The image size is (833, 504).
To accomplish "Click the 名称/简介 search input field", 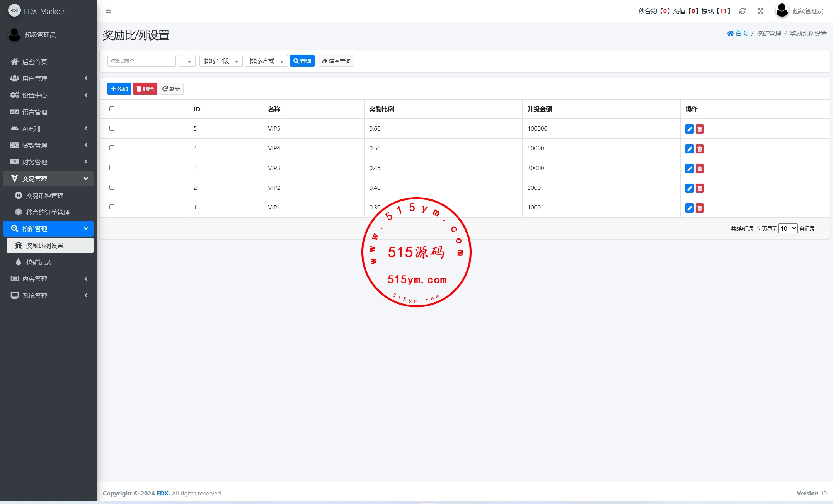I will click(x=141, y=61).
